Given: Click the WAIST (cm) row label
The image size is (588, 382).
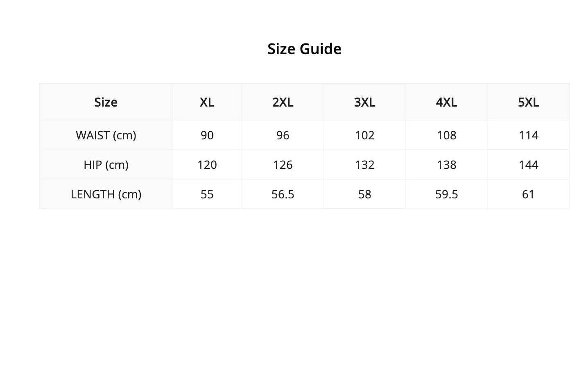Looking at the screenshot, I should coord(106,135).
